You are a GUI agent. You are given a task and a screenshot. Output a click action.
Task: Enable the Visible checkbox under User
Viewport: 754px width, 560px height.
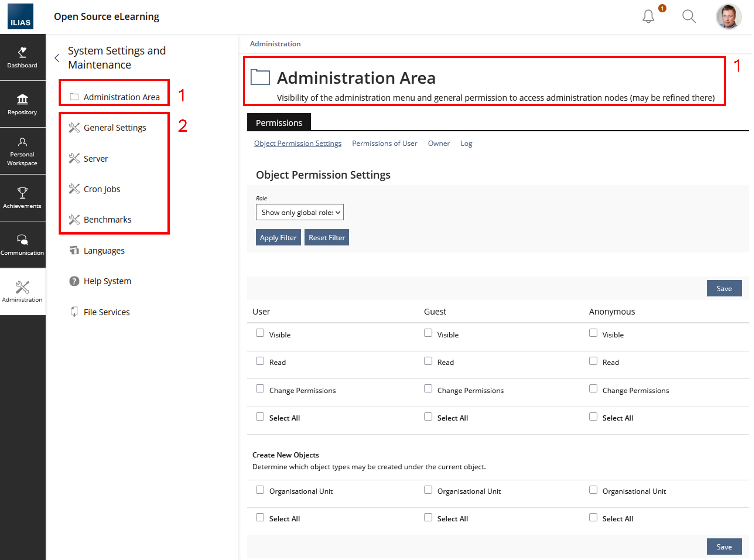click(260, 333)
